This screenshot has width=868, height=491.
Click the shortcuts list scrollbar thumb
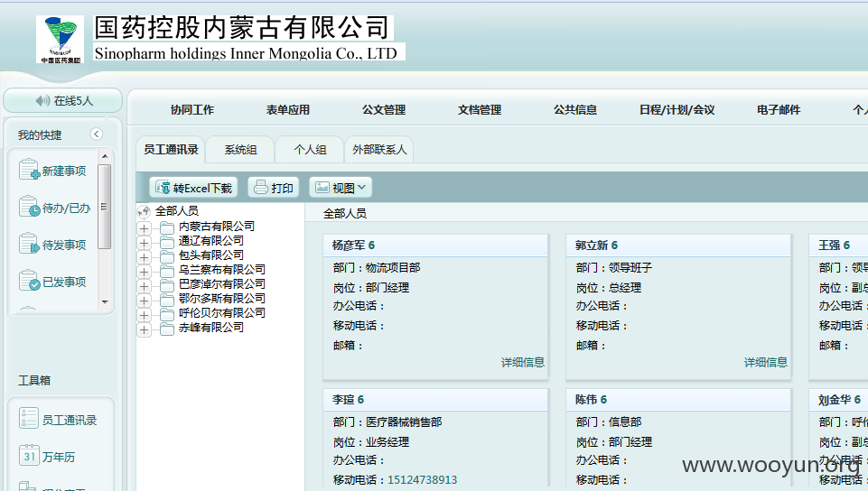coord(104,207)
